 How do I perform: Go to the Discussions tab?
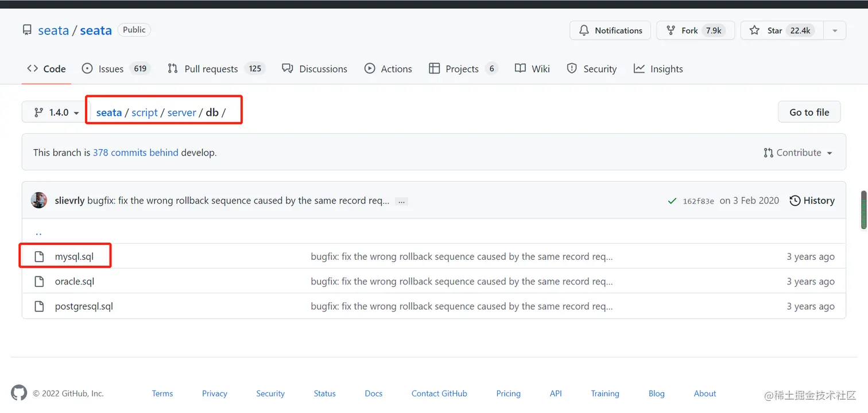(315, 69)
